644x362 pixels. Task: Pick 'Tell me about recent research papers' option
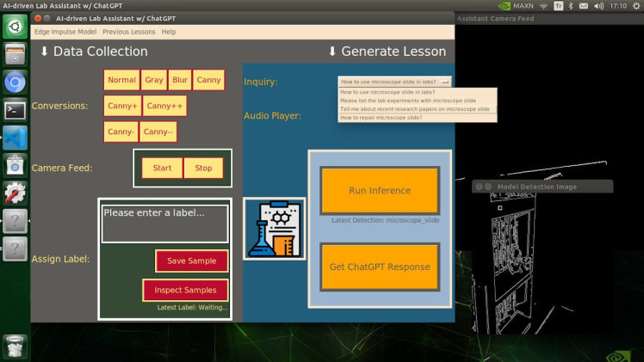click(x=417, y=109)
